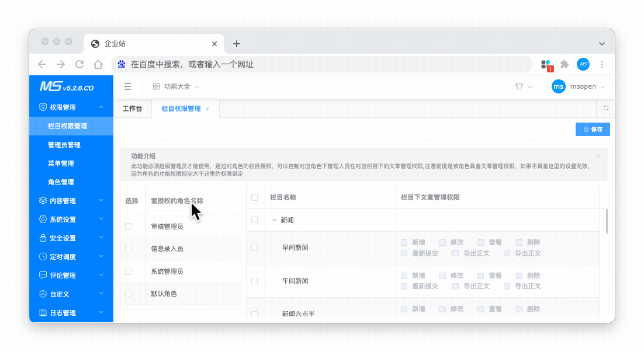Click the browser address bar
The width and height of the screenshot is (644, 352).
(x=321, y=64)
